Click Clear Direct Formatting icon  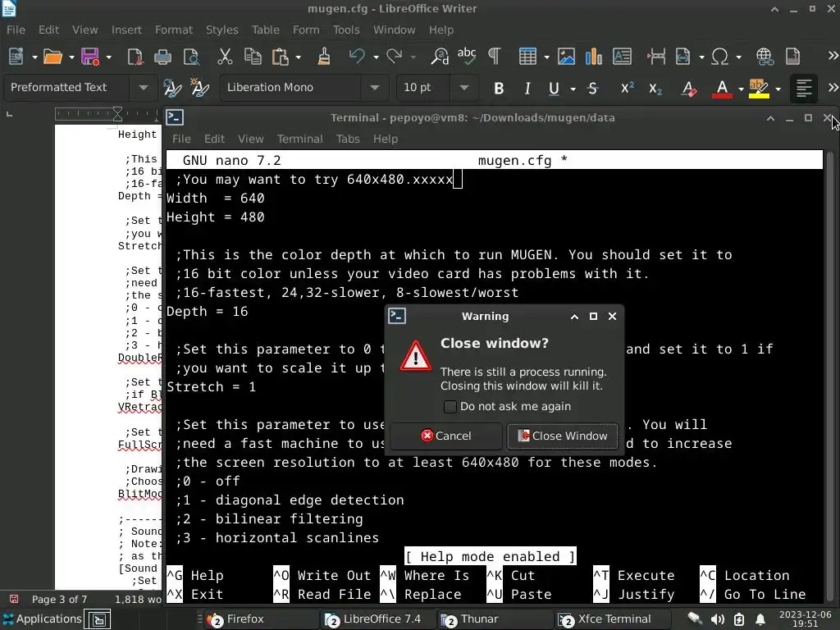pyautogui.click(x=689, y=88)
